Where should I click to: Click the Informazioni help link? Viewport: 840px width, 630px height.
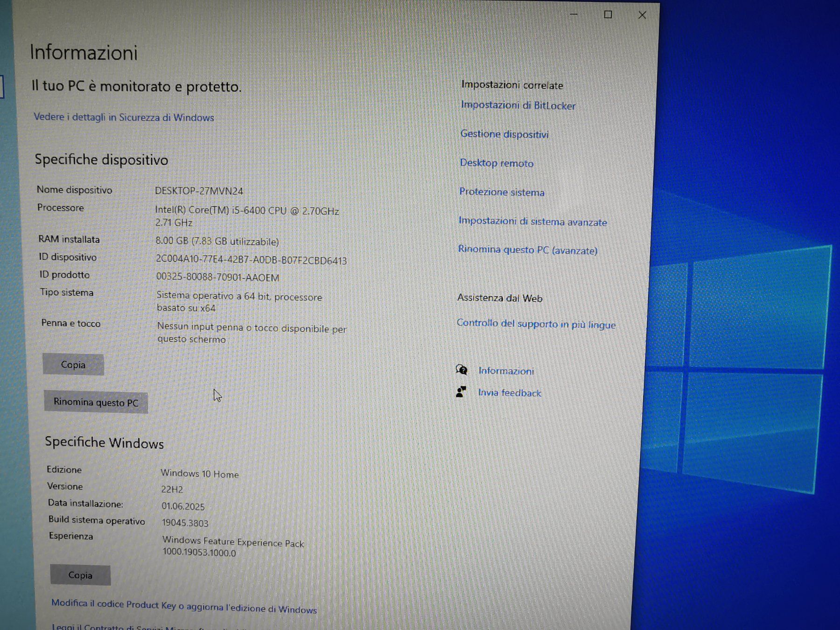[506, 371]
